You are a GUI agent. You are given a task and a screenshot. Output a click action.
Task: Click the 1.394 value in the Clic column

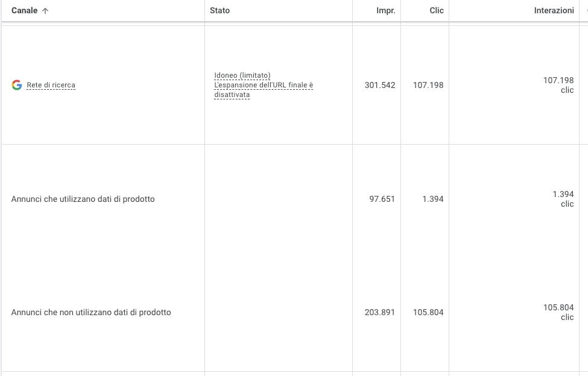[x=432, y=199]
